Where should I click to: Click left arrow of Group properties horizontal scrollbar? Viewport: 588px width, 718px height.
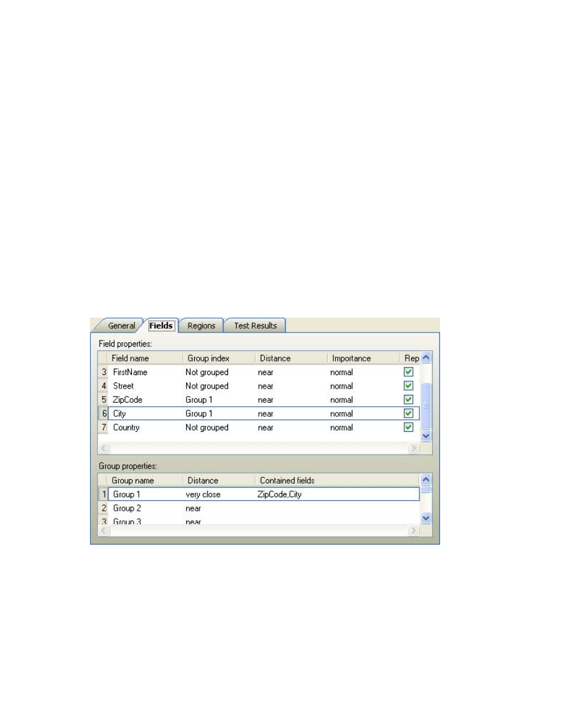(x=104, y=530)
